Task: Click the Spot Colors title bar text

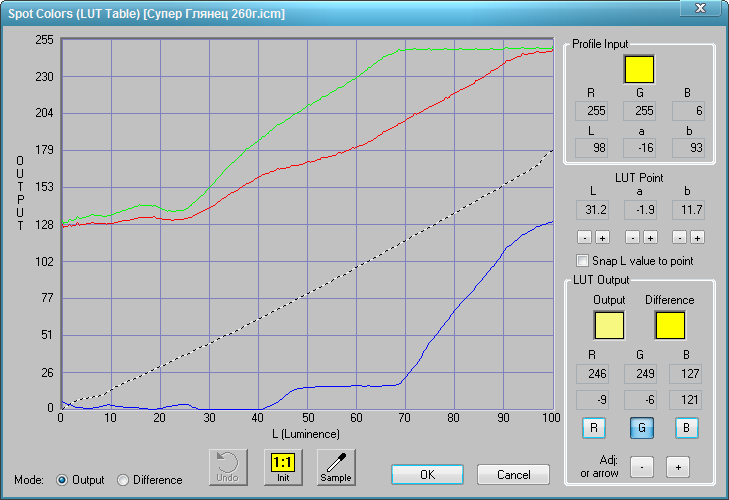Action: (x=146, y=13)
